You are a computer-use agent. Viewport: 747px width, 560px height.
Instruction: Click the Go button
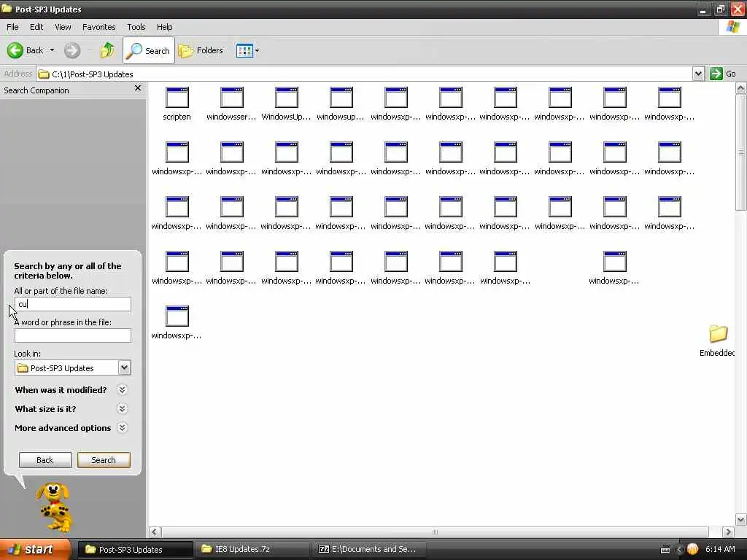coord(723,74)
